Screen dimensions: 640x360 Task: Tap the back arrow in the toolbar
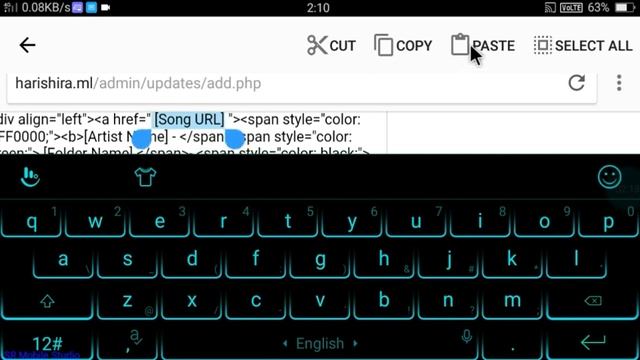27,45
